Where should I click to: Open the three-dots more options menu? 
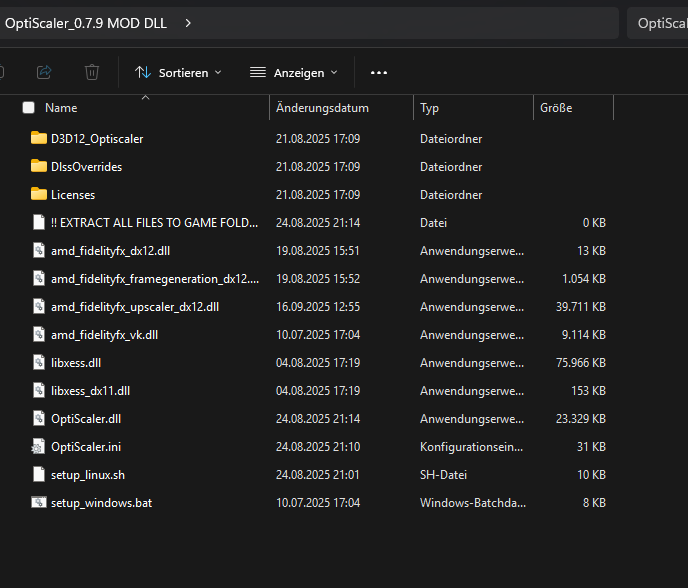379,72
